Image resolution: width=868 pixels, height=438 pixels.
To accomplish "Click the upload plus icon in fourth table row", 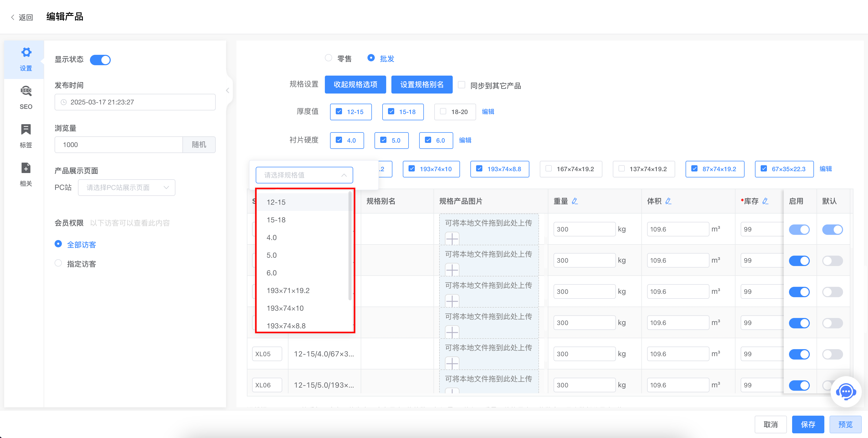I will (x=452, y=332).
